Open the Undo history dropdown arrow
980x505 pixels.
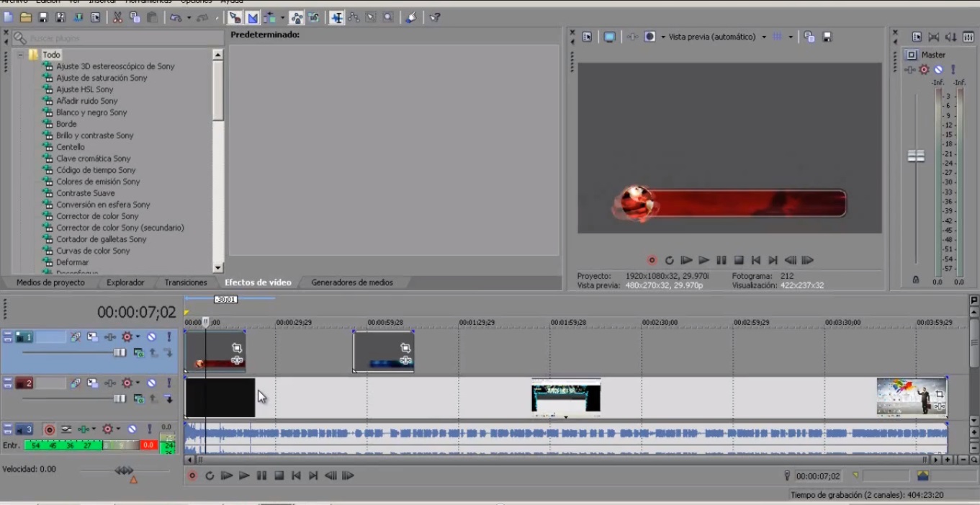(189, 18)
